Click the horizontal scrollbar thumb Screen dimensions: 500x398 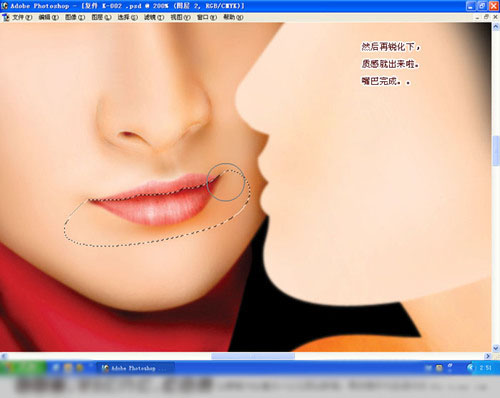click(x=253, y=356)
